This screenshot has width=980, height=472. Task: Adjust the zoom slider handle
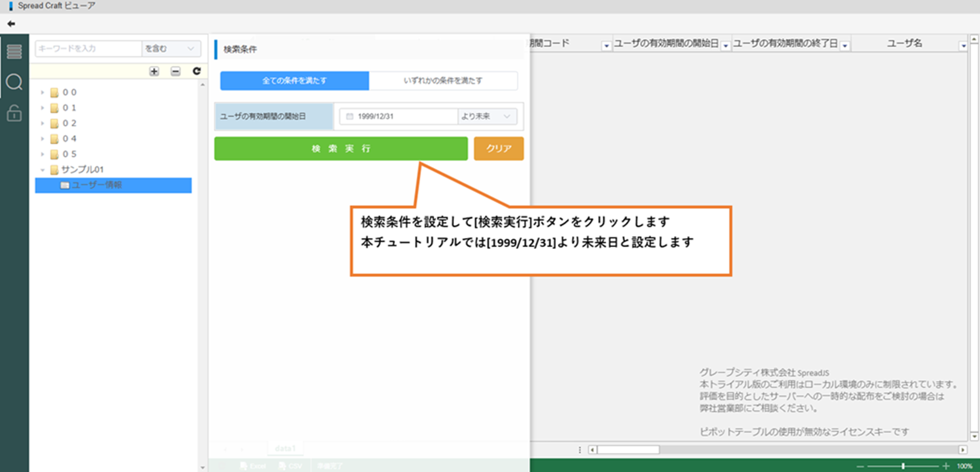point(903,466)
